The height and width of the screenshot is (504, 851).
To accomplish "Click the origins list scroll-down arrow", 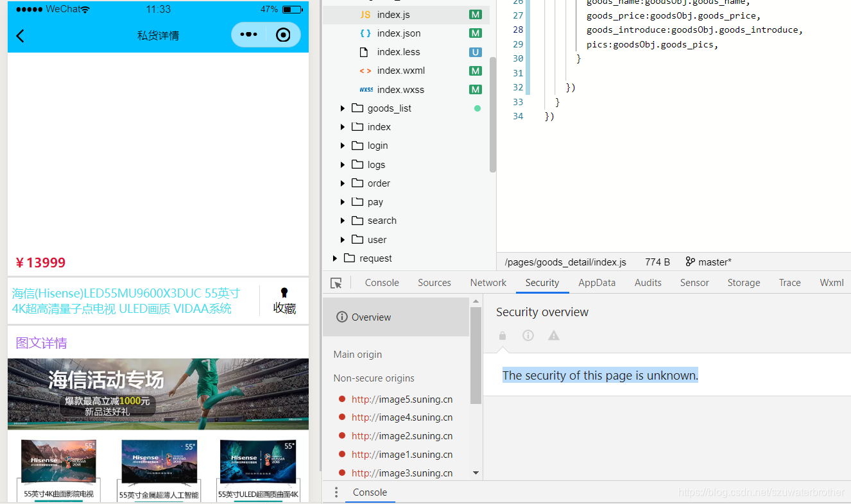I will pos(476,473).
